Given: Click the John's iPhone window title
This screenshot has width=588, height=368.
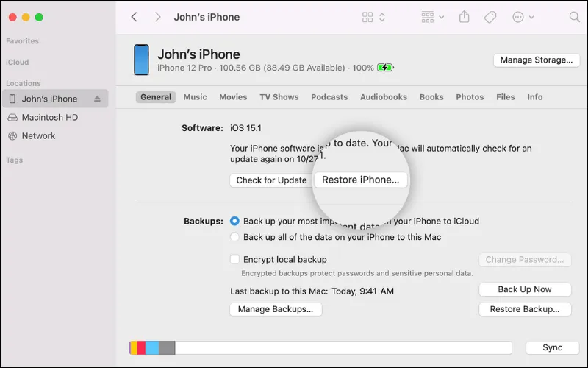Looking at the screenshot, I should pos(207,17).
